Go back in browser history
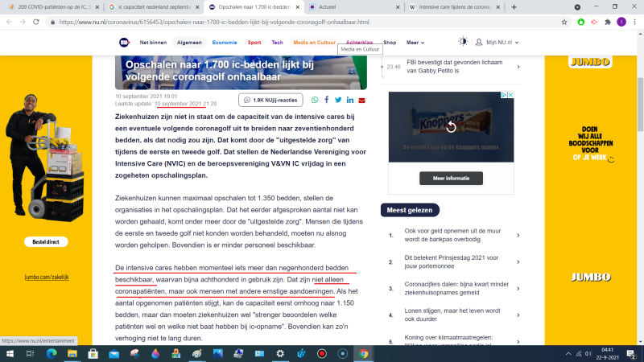644x362 pixels. pyautogui.click(x=9, y=23)
